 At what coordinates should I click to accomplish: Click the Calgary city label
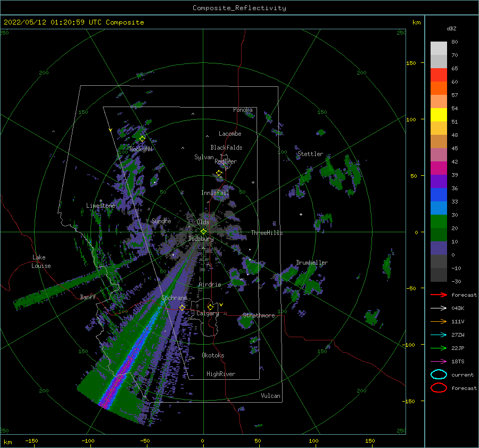coord(208,313)
